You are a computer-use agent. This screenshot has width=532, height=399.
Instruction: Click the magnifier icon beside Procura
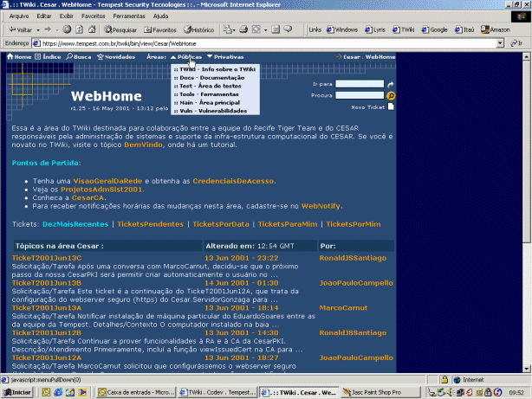click(391, 95)
